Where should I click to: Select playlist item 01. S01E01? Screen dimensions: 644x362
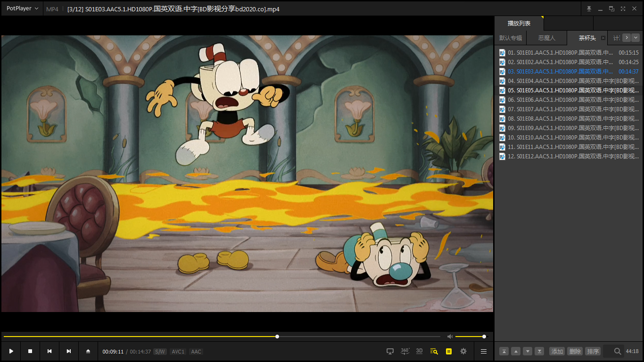[x=569, y=53]
